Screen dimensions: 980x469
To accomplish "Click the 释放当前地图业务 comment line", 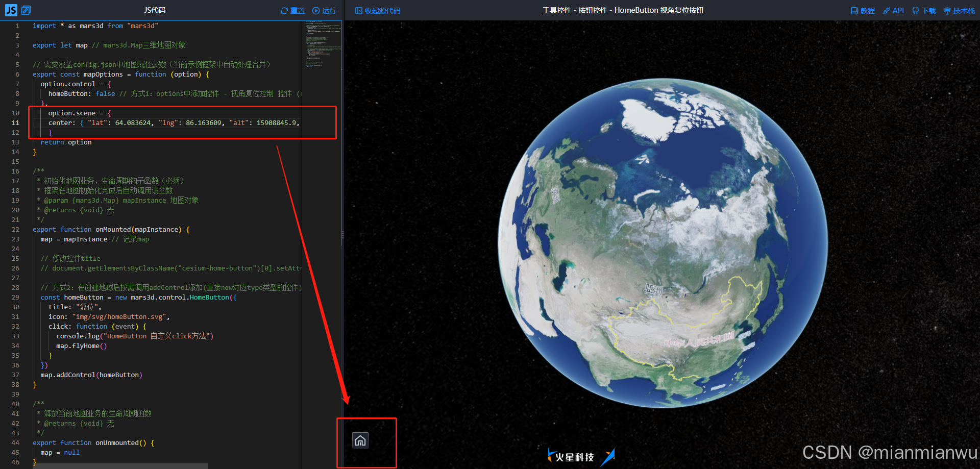I will [x=94, y=413].
